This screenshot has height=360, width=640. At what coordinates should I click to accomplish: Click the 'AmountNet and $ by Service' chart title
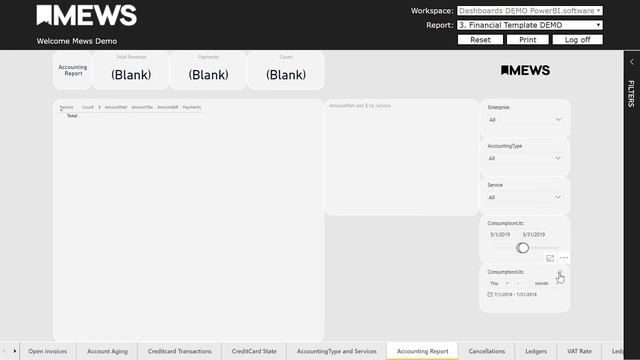click(360, 106)
